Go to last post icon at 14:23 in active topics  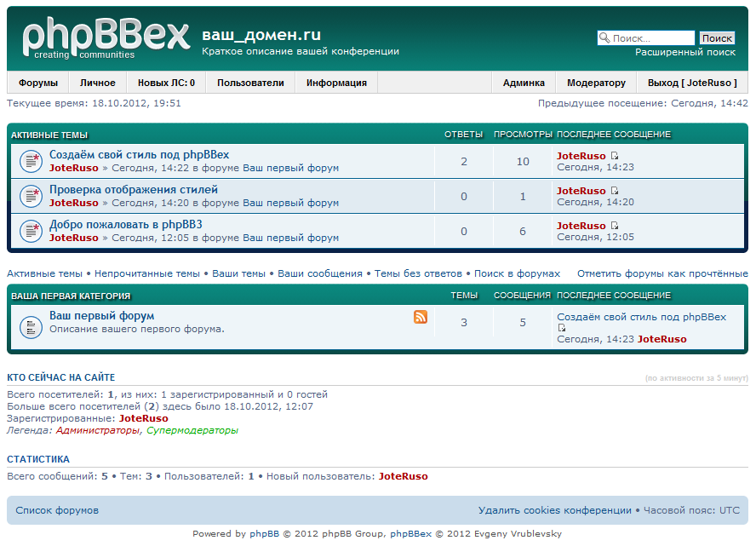(x=615, y=157)
